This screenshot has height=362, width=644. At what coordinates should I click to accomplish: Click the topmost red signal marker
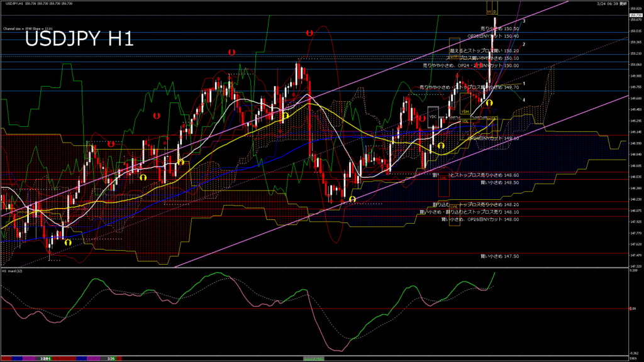[309, 33]
